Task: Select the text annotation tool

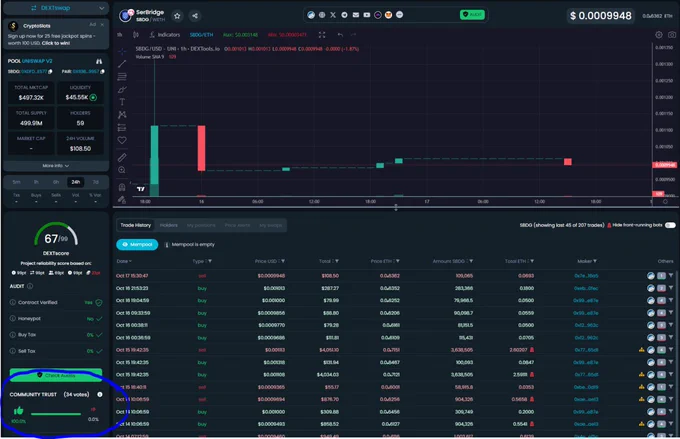Action: pyautogui.click(x=122, y=102)
